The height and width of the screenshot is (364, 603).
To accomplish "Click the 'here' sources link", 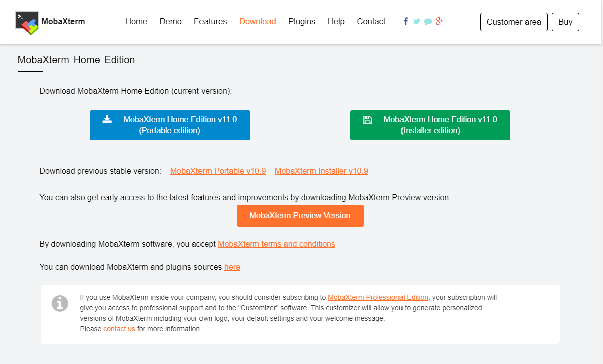I will coord(232,267).
